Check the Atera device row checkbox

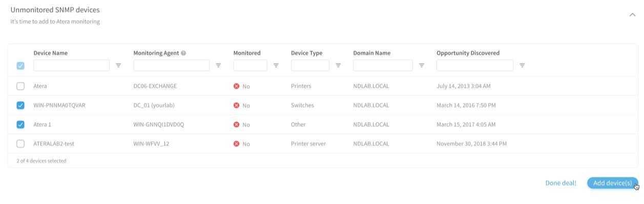coord(20,86)
